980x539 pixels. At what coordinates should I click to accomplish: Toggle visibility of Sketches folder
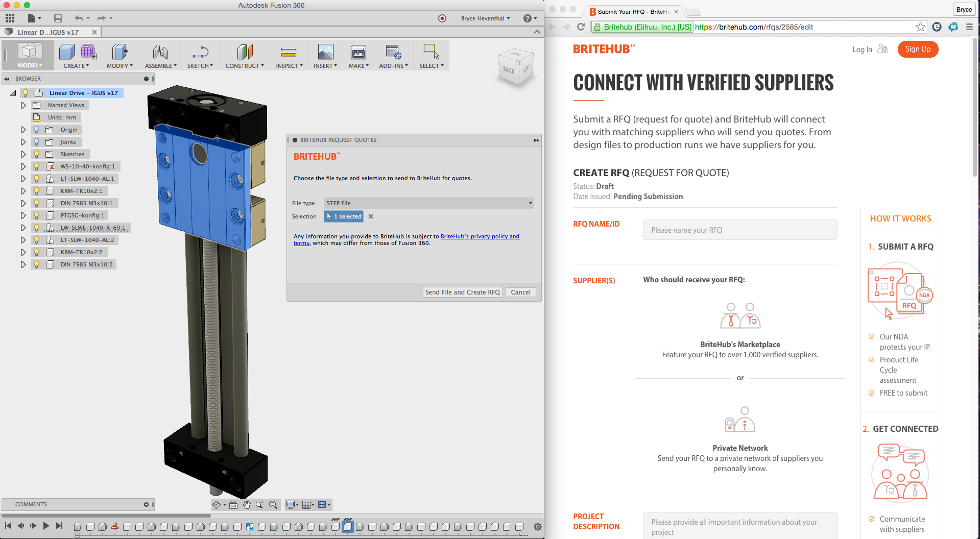36,154
